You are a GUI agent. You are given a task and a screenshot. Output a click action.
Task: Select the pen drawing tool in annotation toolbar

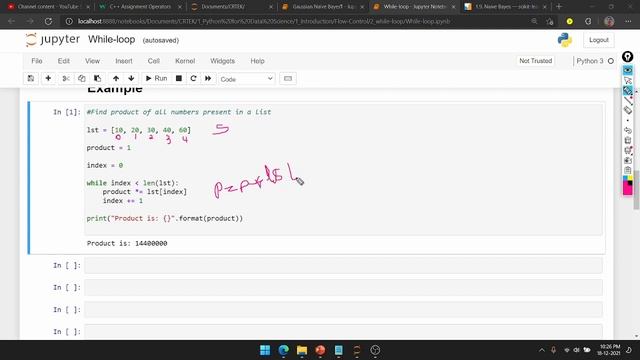pos(628,90)
